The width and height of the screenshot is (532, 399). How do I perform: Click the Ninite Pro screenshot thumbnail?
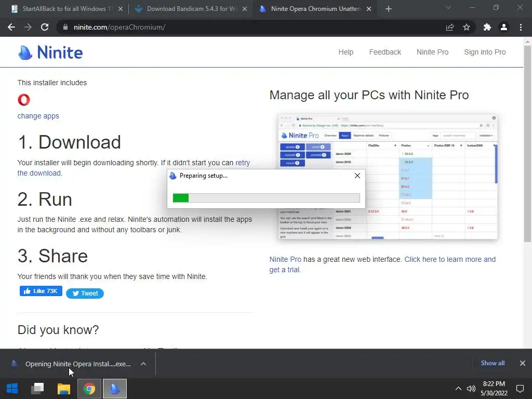click(x=388, y=177)
